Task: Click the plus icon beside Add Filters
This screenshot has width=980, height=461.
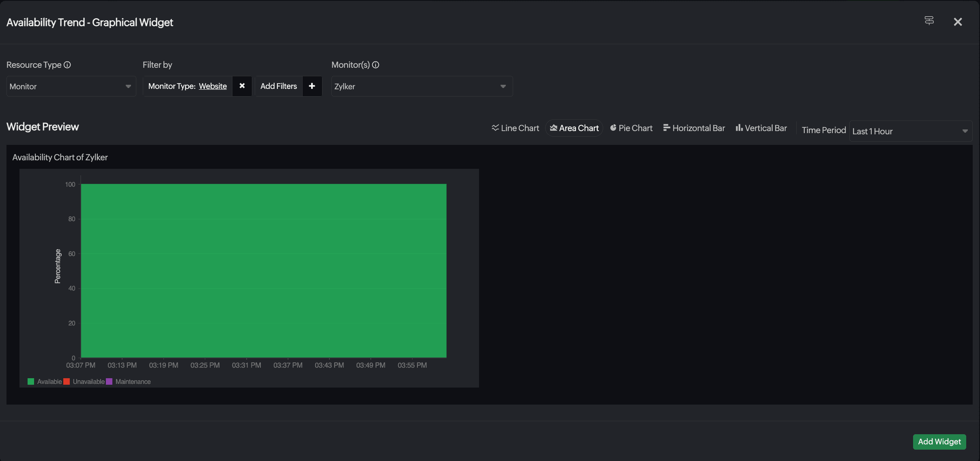Action: [312, 86]
